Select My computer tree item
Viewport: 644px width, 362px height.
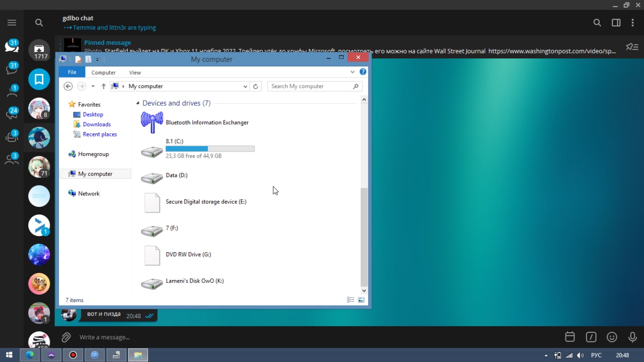(x=95, y=174)
